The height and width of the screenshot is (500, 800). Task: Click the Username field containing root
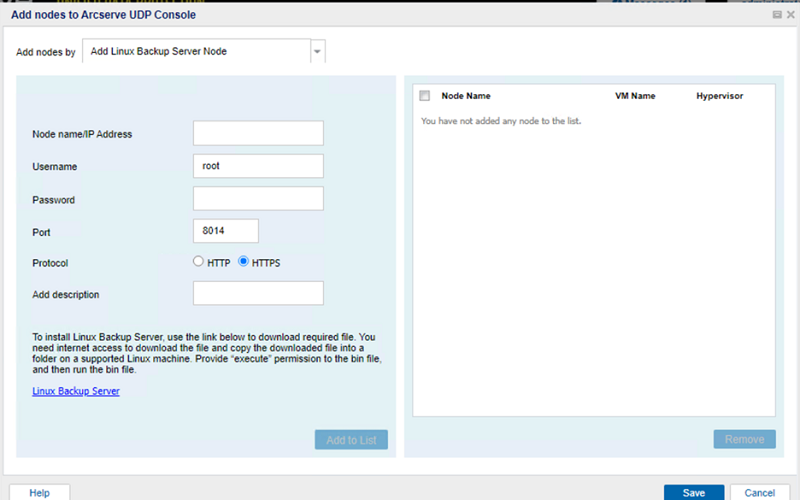point(258,166)
